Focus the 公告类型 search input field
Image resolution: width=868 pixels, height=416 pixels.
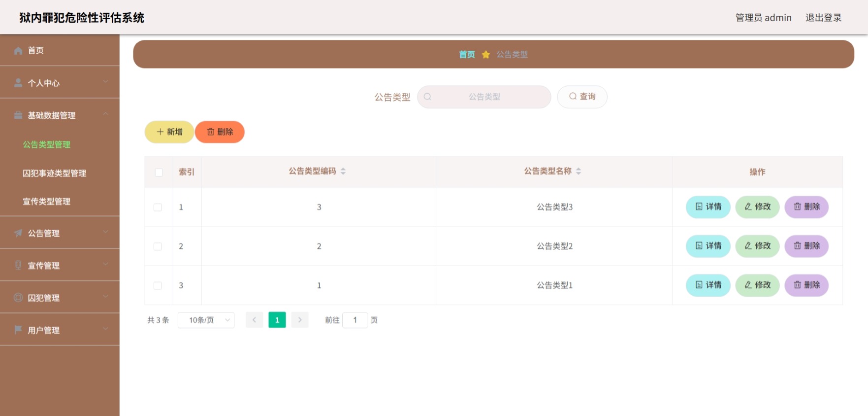click(484, 97)
